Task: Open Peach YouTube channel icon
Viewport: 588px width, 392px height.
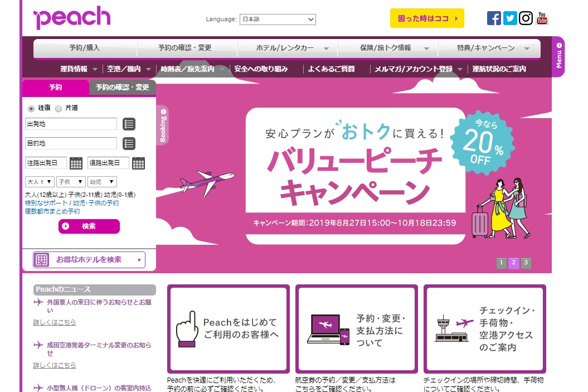Action: (542, 18)
